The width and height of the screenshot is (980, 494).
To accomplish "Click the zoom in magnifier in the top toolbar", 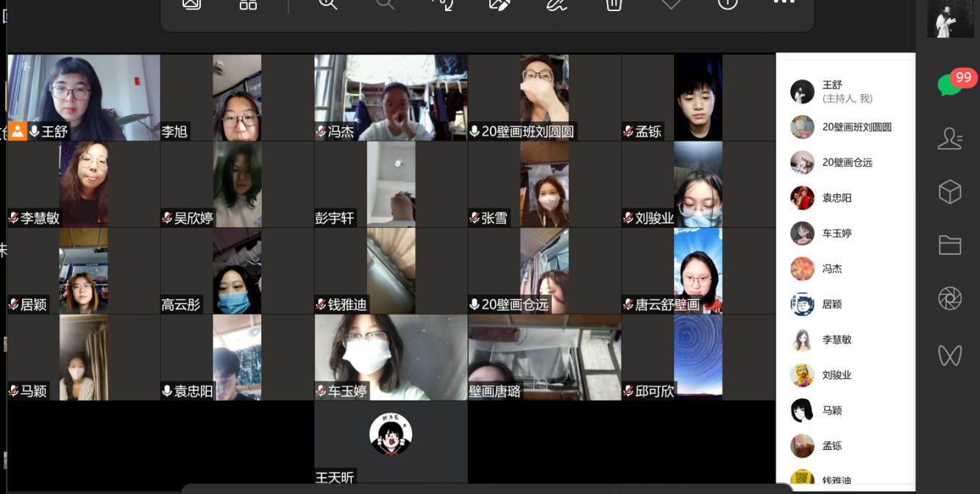I will 328,4.
